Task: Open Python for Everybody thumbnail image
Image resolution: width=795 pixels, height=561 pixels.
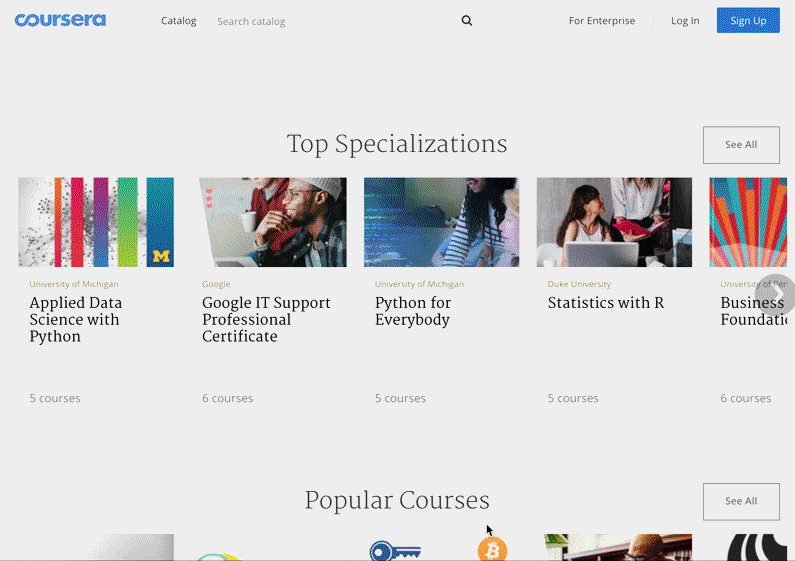Action: [x=442, y=222]
